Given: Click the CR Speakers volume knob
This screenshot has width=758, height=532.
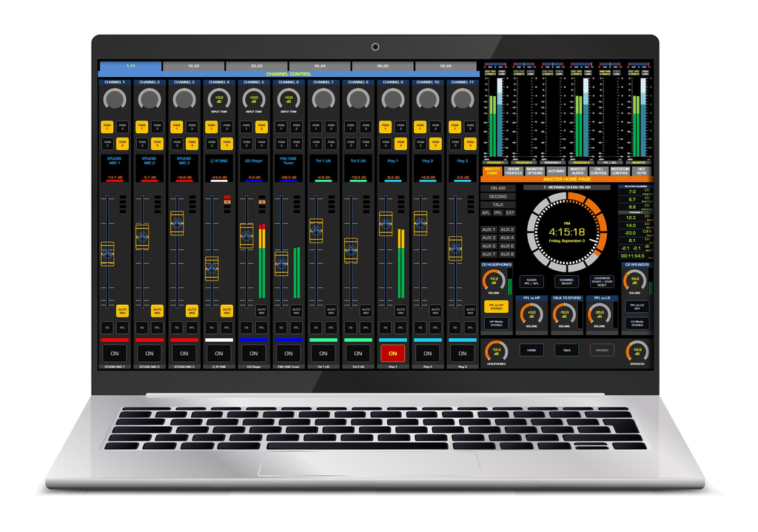Looking at the screenshot, I should point(634,280).
